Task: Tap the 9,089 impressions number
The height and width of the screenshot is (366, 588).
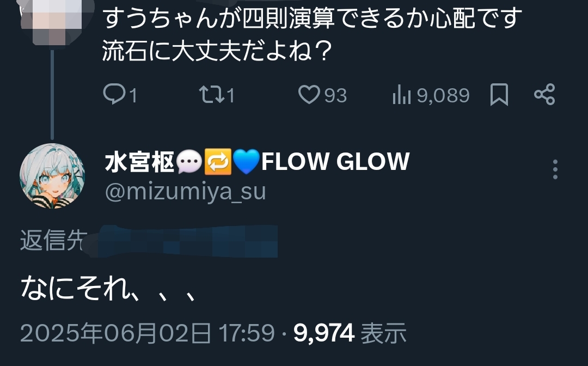Action: pos(443,95)
